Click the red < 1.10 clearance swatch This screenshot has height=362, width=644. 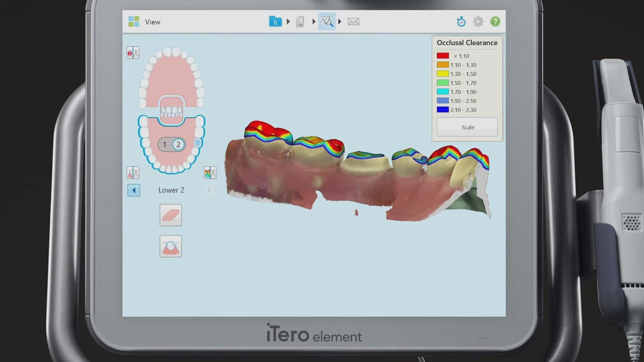tap(443, 56)
